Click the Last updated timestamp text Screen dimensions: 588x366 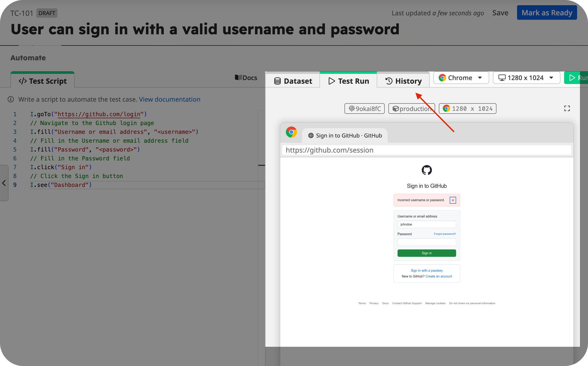tap(438, 13)
